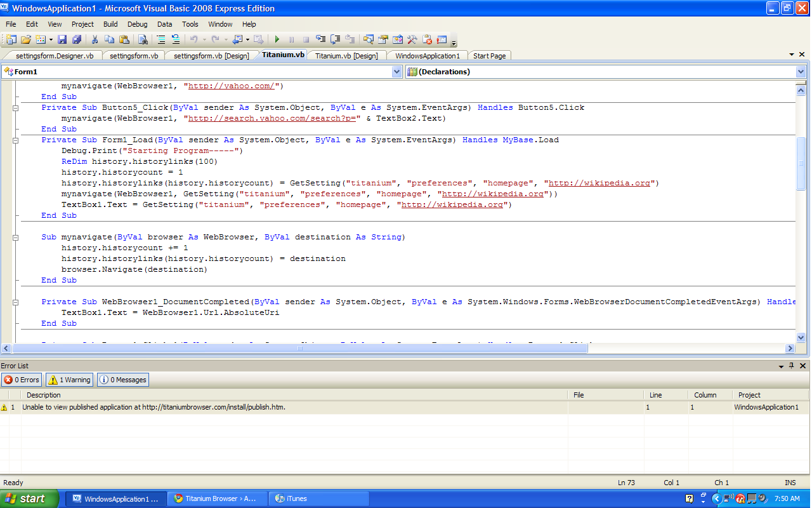The width and height of the screenshot is (812, 508).
Task: Open the (Declarations) method dropdown
Action: point(800,72)
